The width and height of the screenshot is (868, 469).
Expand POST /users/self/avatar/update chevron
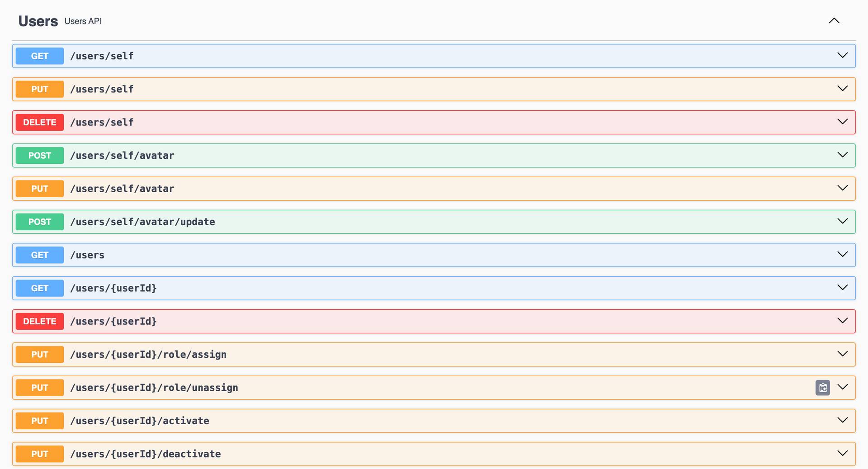(x=842, y=221)
